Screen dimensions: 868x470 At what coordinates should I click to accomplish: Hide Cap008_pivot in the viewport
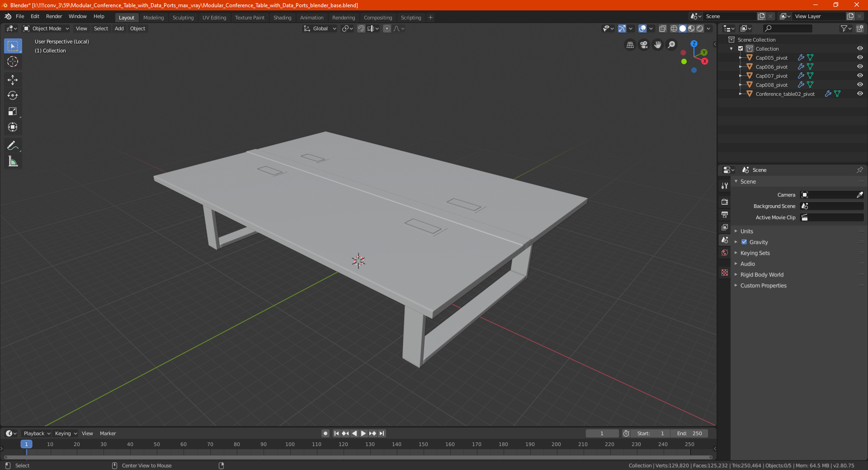click(x=860, y=85)
